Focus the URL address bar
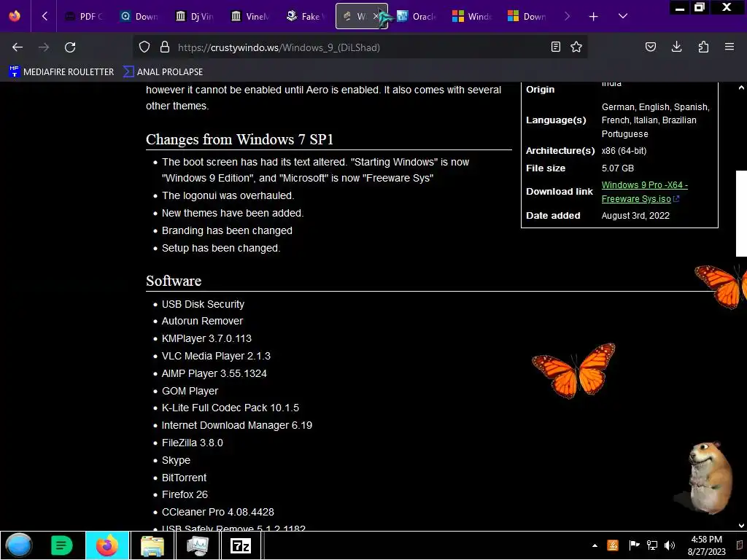 click(x=360, y=47)
